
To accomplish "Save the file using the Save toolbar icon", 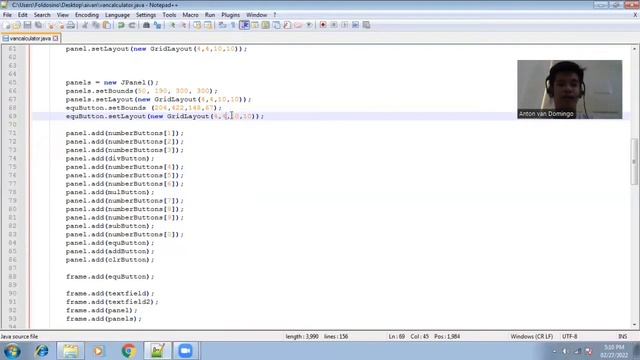I will coord(27,25).
